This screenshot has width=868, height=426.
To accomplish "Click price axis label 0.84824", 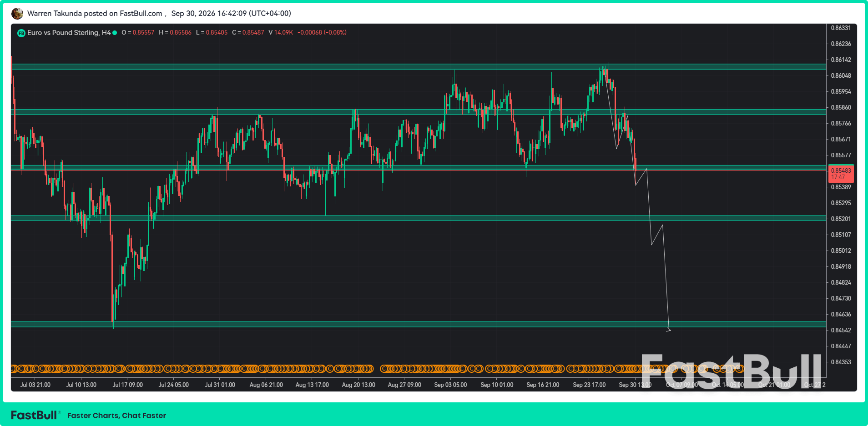I will point(841,282).
